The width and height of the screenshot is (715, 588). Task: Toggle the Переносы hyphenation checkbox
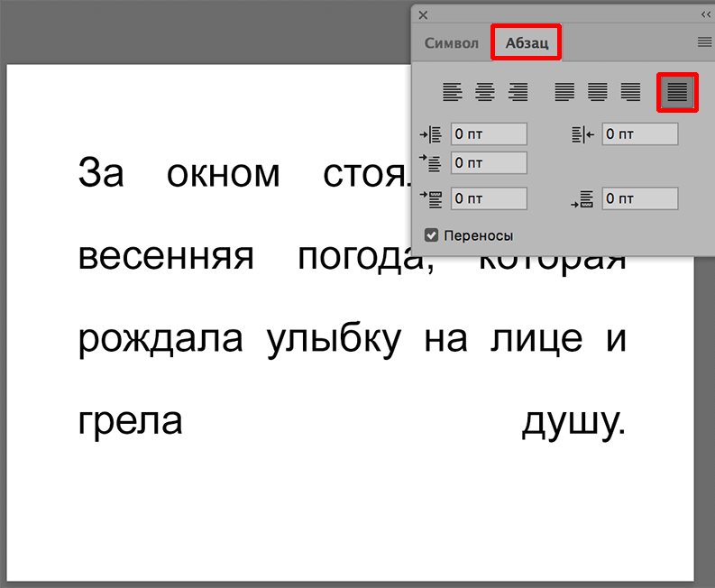(x=431, y=235)
